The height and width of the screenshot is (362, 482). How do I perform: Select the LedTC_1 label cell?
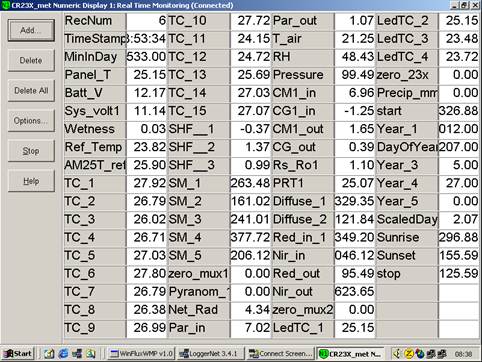pyautogui.click(x=303, y=328)
